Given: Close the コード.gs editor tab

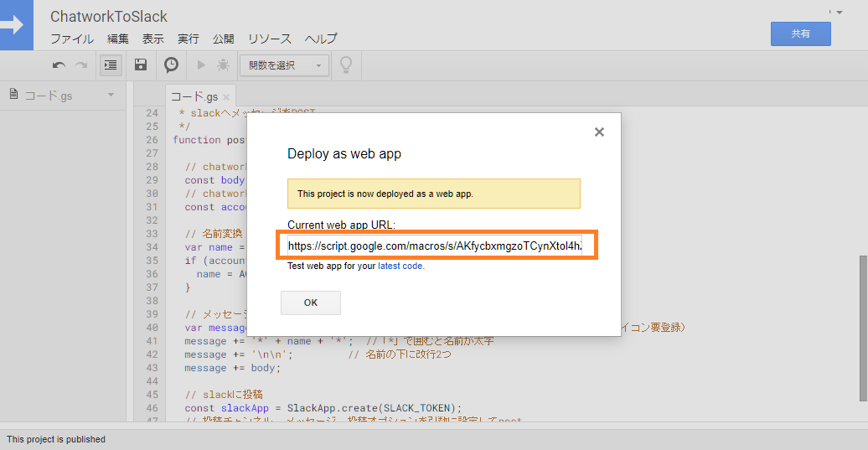Looking at the screenshot, I should [226, 97].
